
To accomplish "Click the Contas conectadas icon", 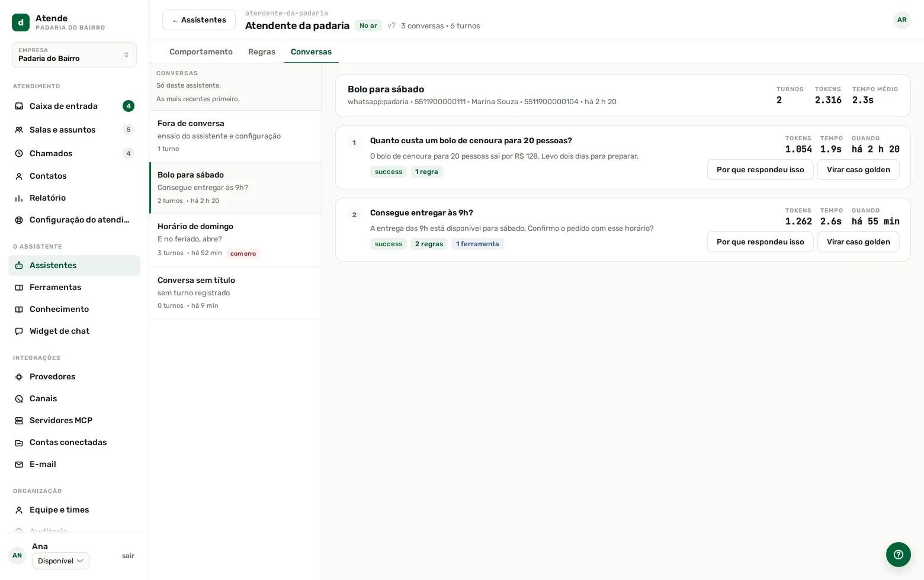I will click(x=19, y=443).
